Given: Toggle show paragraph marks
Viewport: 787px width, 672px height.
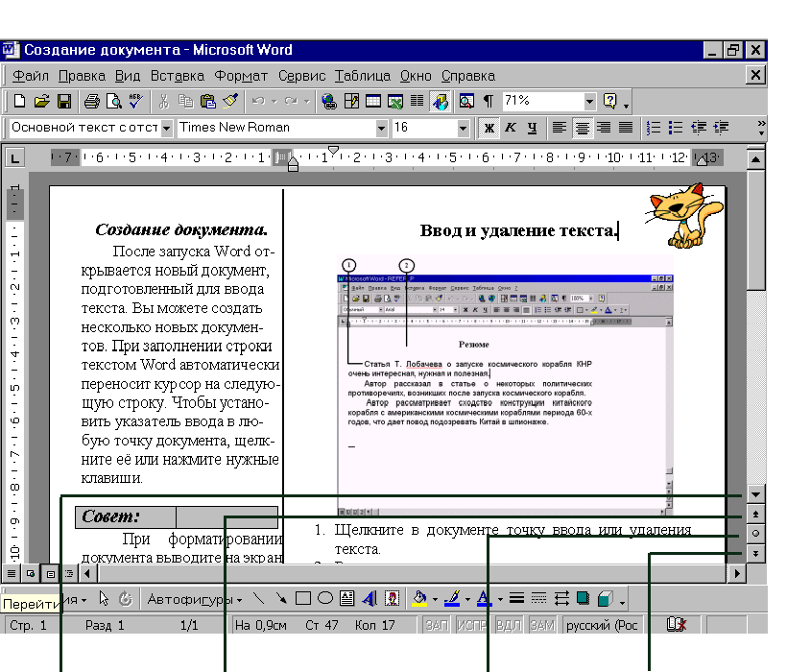Looking at the screenshot, I should (x=489, y=102).
